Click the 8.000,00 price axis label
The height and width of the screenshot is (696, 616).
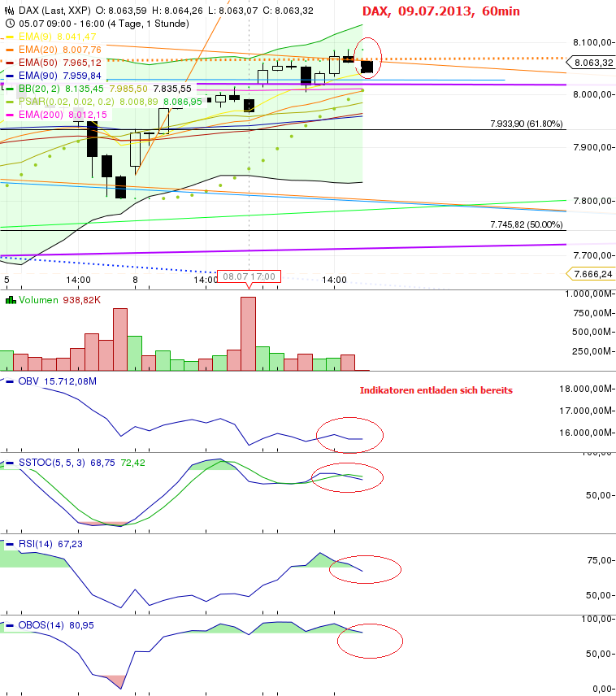coord(592,94)
